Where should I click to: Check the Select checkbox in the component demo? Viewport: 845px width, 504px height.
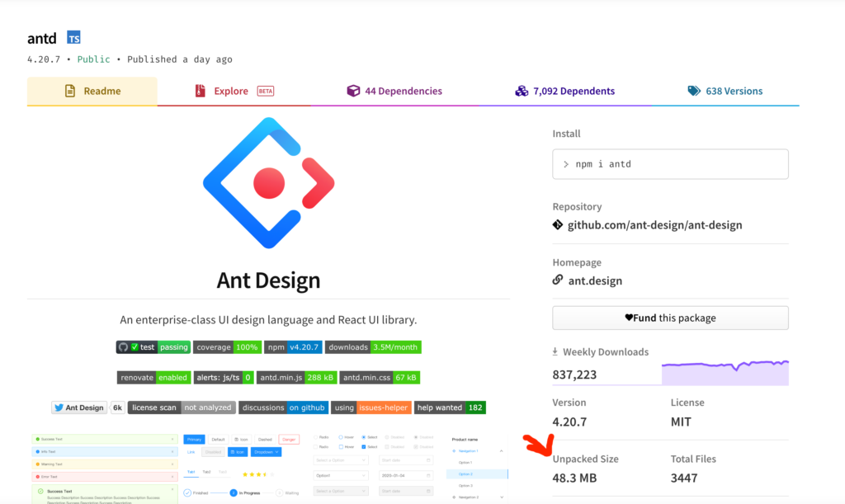pyautogui.click(x=363, y=447)
